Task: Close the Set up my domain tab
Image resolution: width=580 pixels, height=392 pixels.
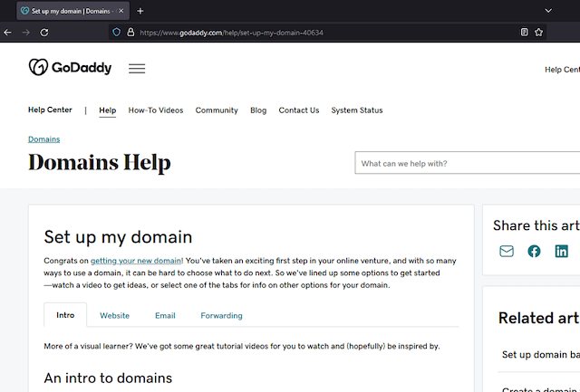Action: (x=121, y=11)
